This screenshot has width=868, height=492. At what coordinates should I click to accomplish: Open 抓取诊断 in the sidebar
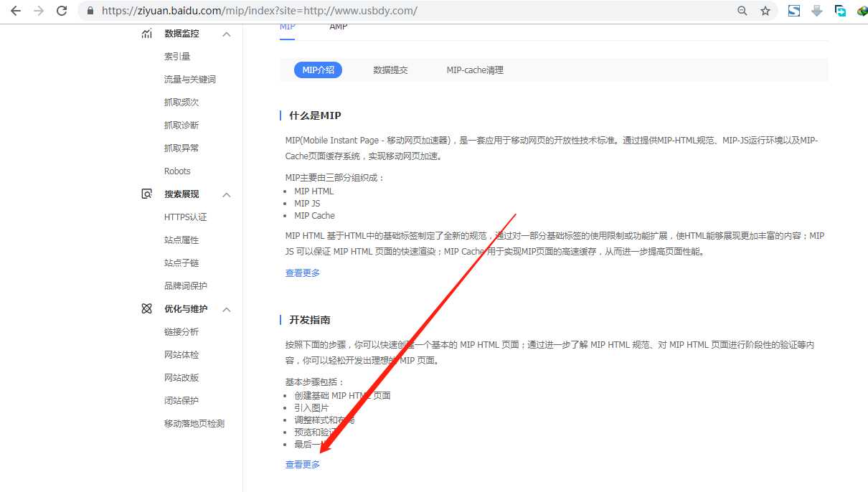tap(181, 126)
